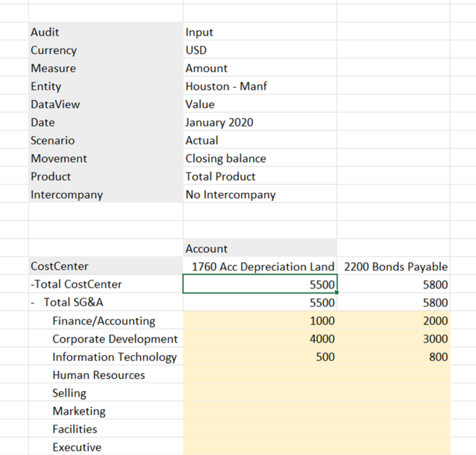Select Corporate Development 3000 input cell
Viewport: 476px width, 455px height.
point(393,338)
